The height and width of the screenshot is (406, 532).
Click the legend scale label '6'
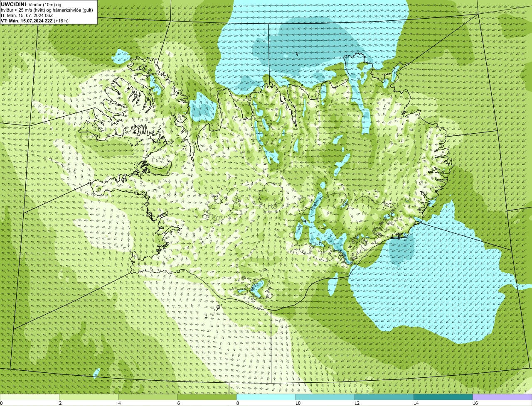[179, 403]
